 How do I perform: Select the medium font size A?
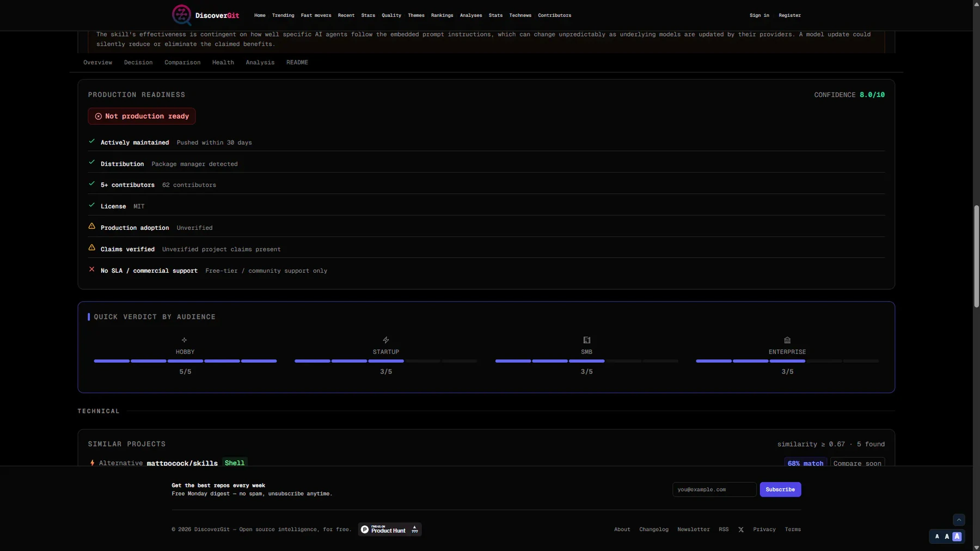click(x=947, y=536)
